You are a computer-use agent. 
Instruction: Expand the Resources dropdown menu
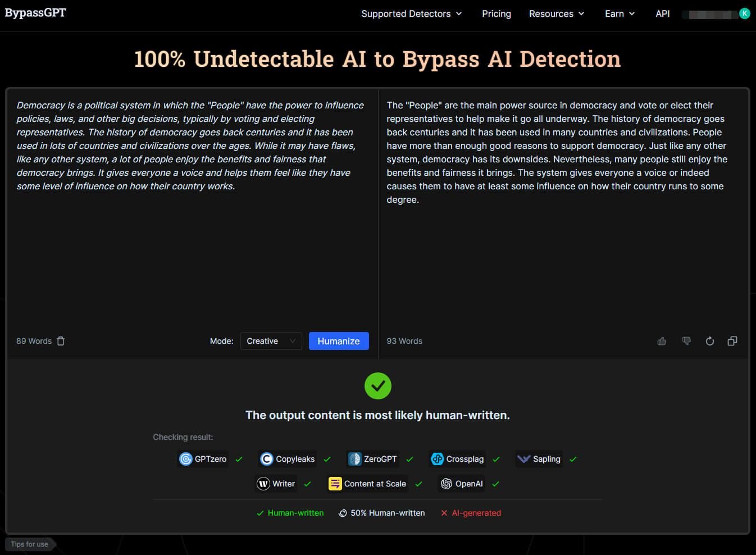(x=556, y=13)
